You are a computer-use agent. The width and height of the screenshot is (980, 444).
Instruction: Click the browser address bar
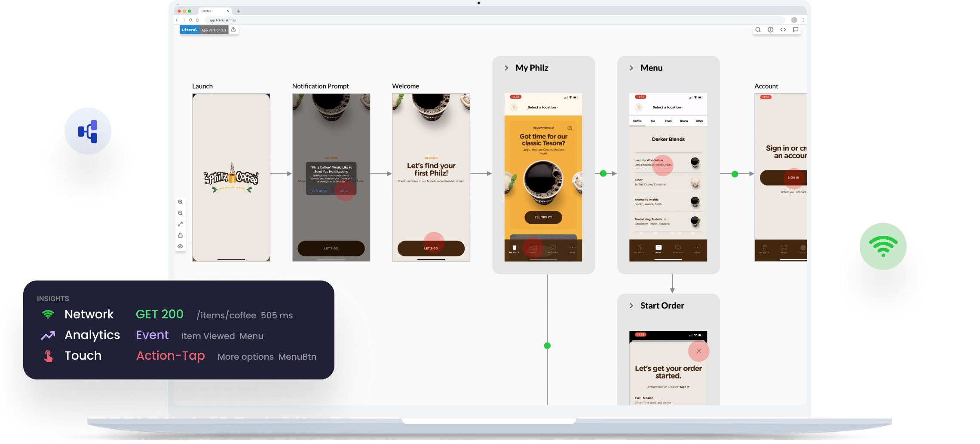[x=494, y=20]
